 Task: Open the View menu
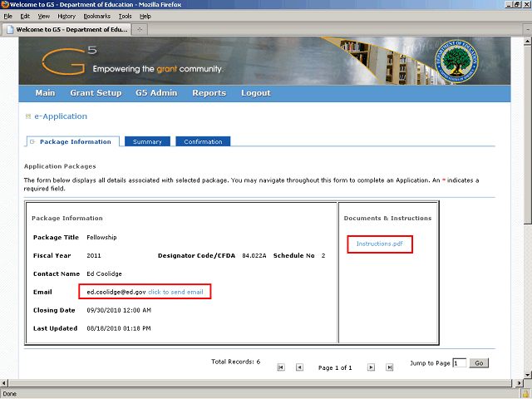[x=44, y=17]
